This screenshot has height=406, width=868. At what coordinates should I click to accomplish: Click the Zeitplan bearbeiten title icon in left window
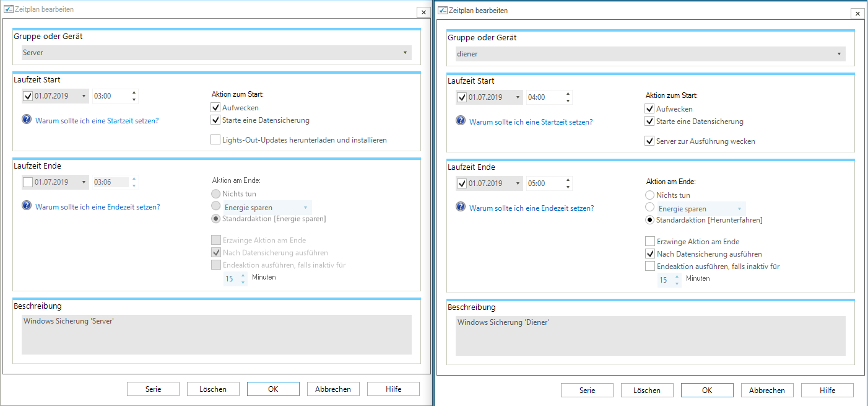coord(9,10)
